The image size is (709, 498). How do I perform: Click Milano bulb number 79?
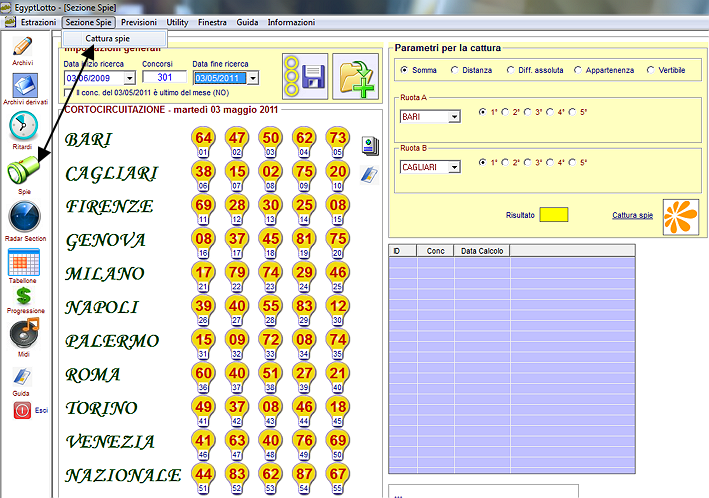237,276
